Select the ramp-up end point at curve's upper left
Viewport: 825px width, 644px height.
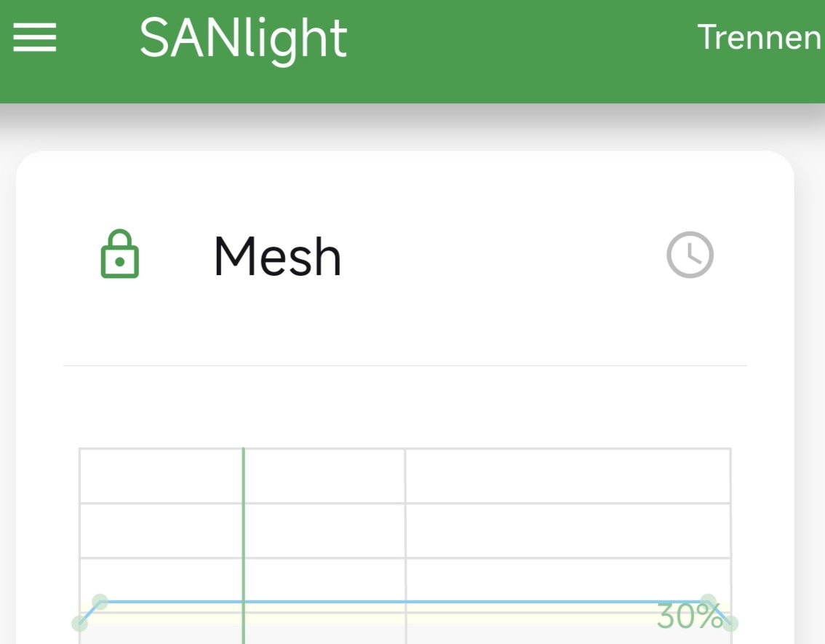[x=100, y=602]
